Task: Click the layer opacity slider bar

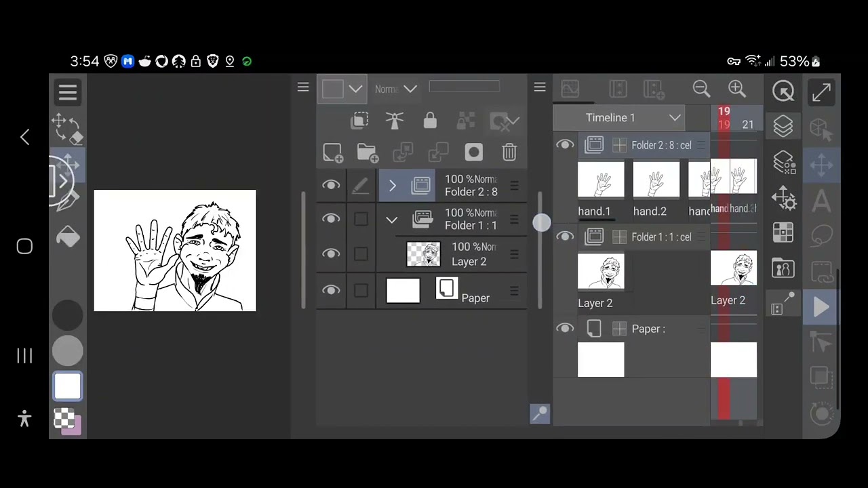Action: tap(465, 87)
